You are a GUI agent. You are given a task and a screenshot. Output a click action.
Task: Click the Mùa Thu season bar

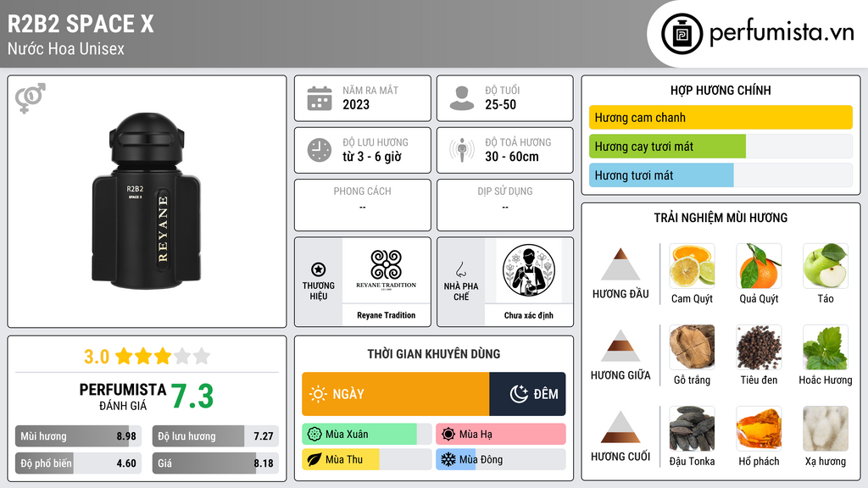click(x=367, y=459)
